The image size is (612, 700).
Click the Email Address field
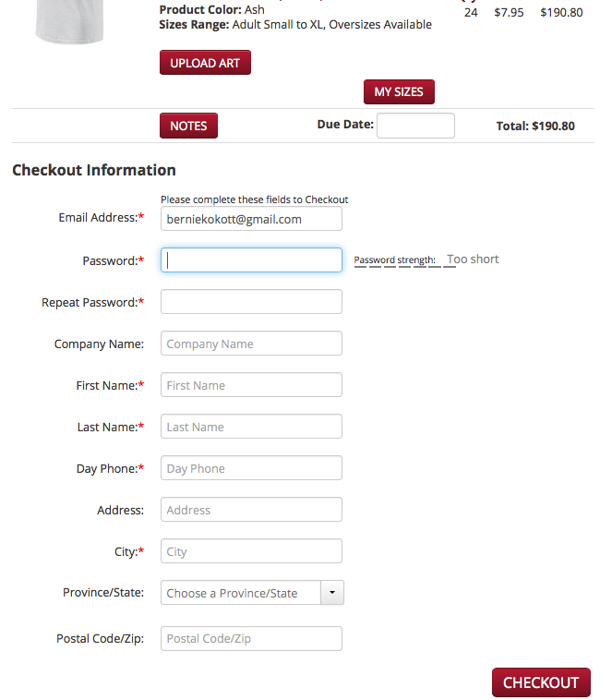(x=251, y=219)
